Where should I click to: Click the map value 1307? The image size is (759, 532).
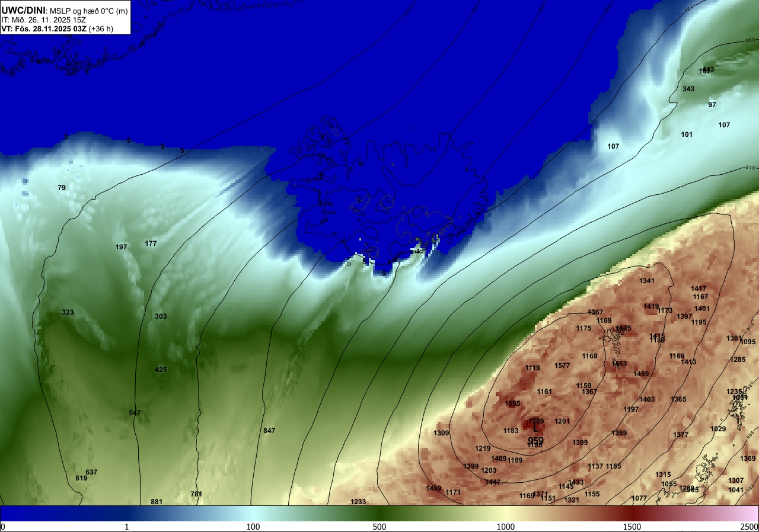(736, 480)
